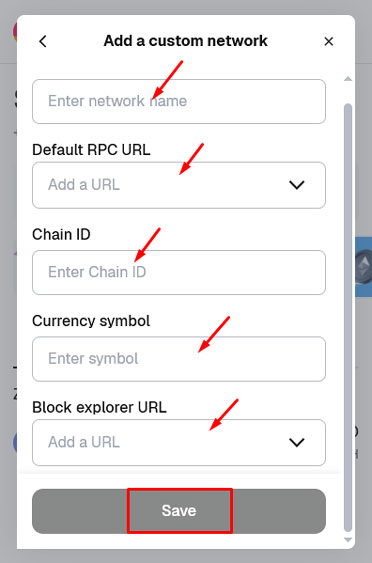Viewport: 372px width, 563px height.
Task: Go back using the left arrow icon
Action: 43,41
